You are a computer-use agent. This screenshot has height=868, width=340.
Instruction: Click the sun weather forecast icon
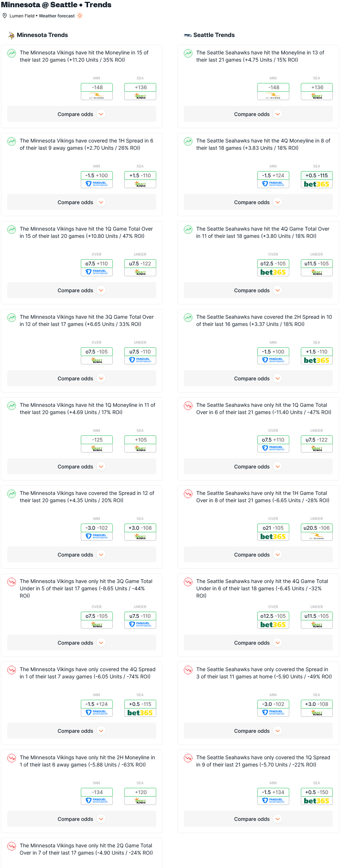[80, 16]
